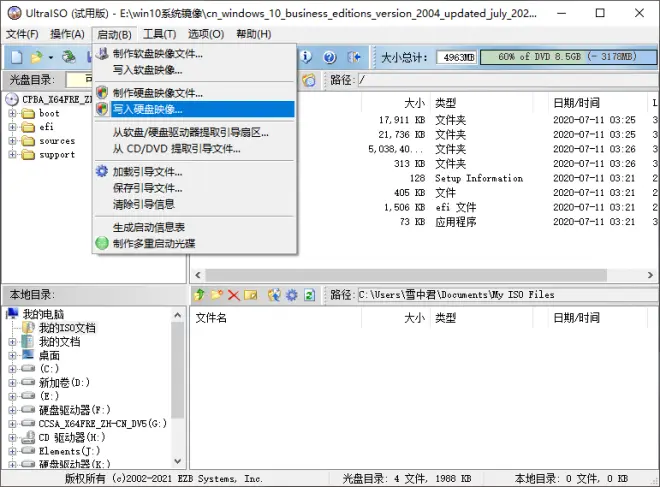Viewport: 660px width, 487px height.
Task: Open the 工具(T) menu
Action: point(159,34)
